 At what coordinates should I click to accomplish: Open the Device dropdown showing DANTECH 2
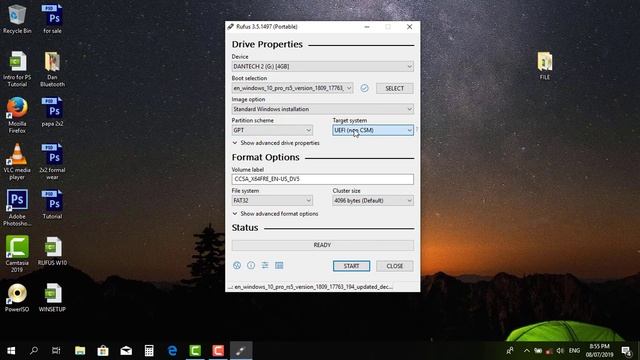pos(322,67)
